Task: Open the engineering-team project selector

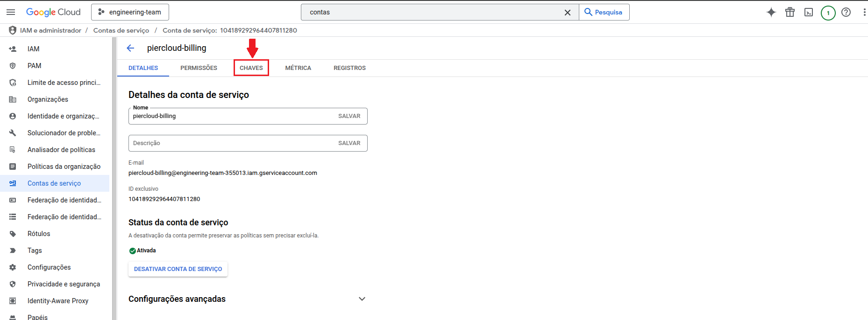Action: [x=130, y=12]
